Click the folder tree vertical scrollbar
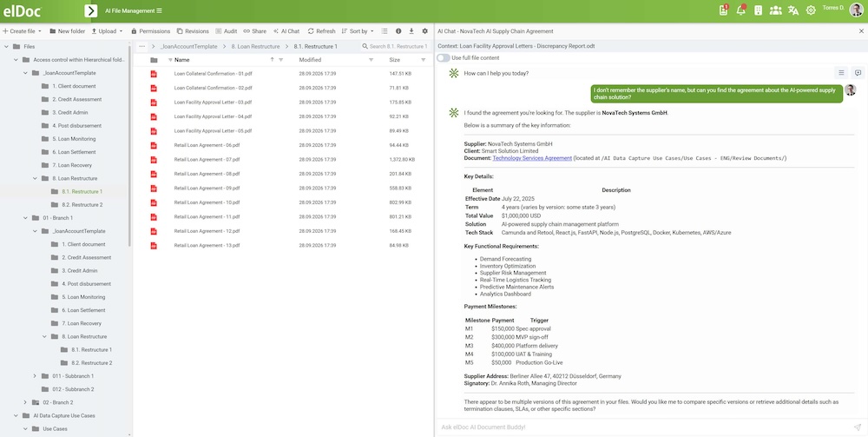Screen dimensions: 868x437 point(130,144)
